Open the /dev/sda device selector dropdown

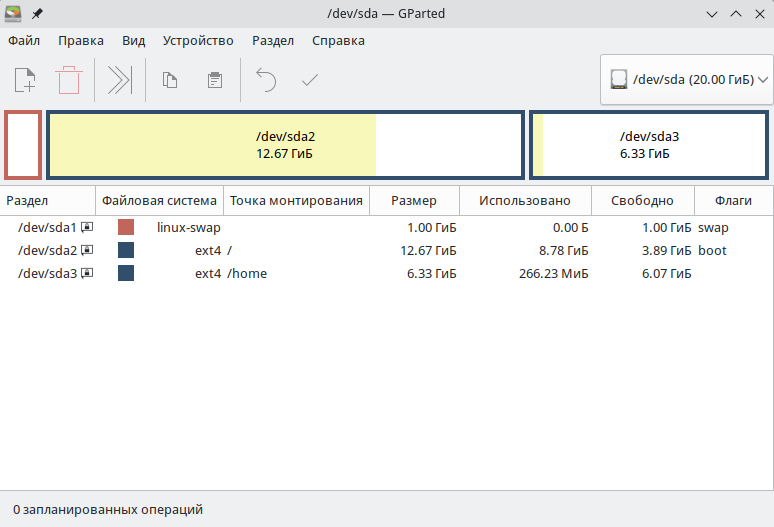(687, 79)
